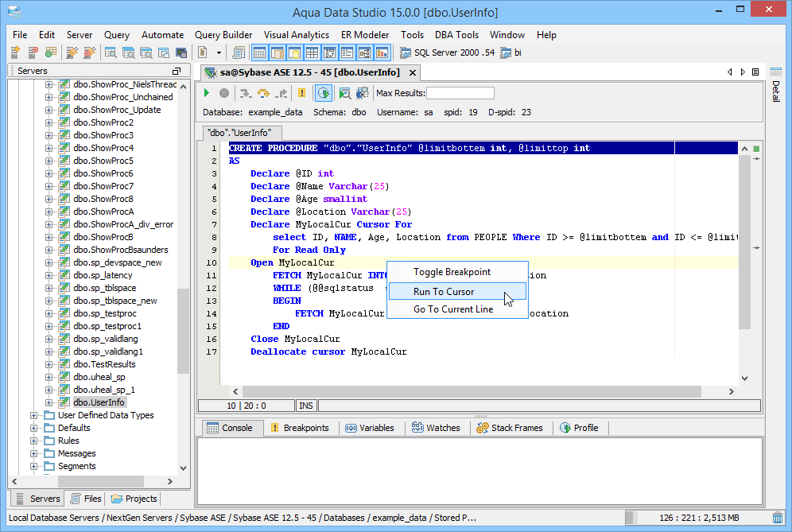
Task: Click the Servers panel restore icon
Action: (177, 71)
